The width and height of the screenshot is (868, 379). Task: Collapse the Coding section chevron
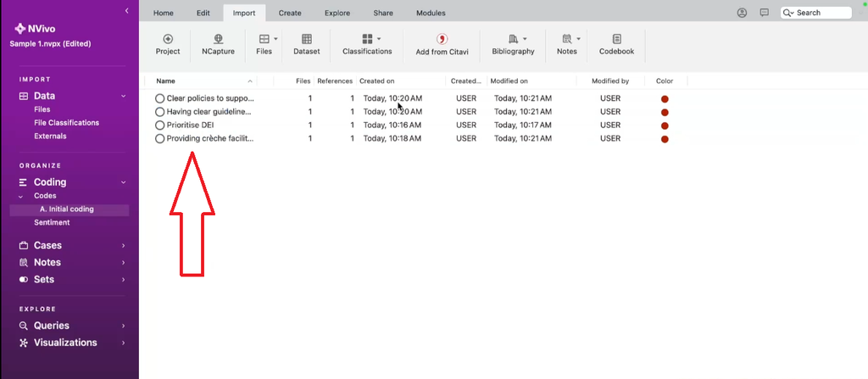click(x=124, y=182)
